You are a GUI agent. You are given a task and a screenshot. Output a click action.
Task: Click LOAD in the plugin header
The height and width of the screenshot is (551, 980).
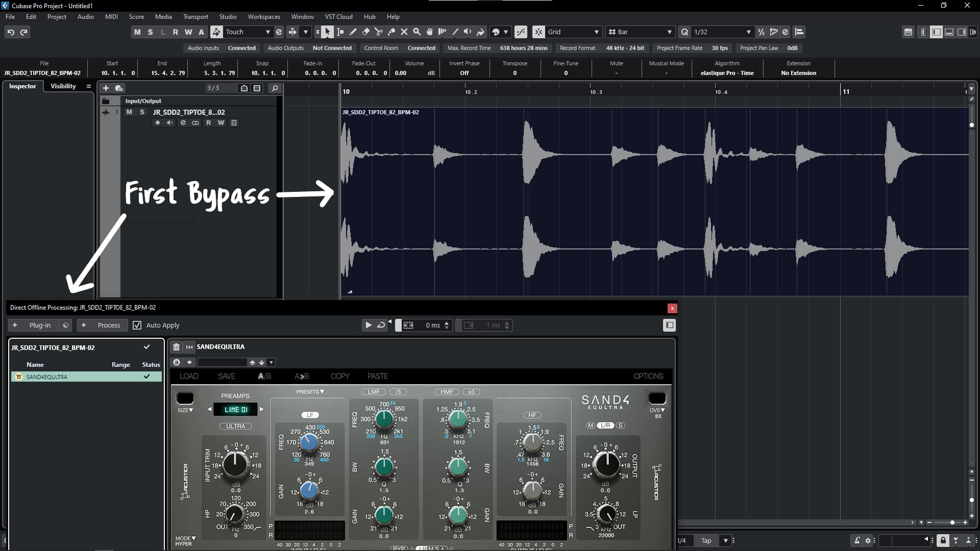click(189, 376)
